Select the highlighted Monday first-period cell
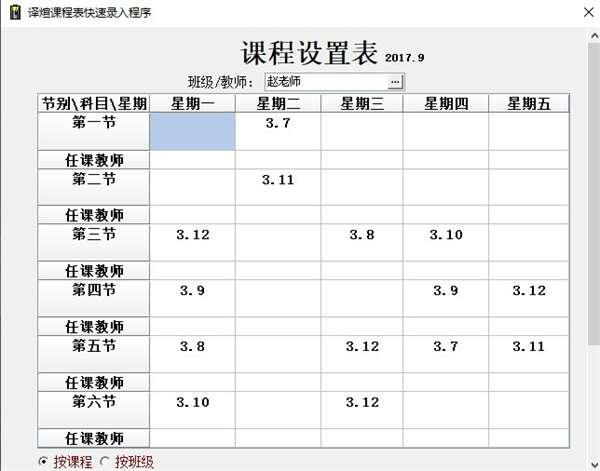600x471 pixels. (x=192, y=132)
